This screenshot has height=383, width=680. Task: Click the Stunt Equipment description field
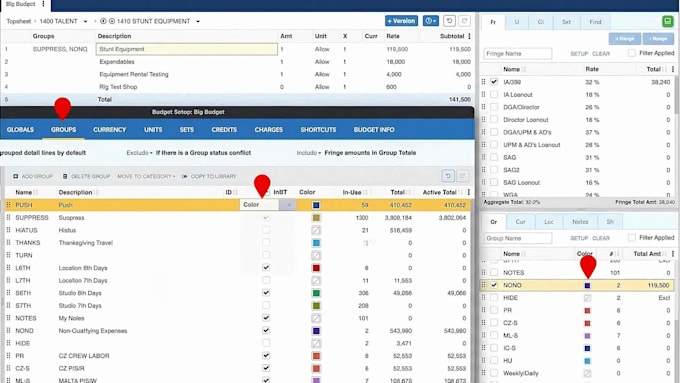pos(186,49)
